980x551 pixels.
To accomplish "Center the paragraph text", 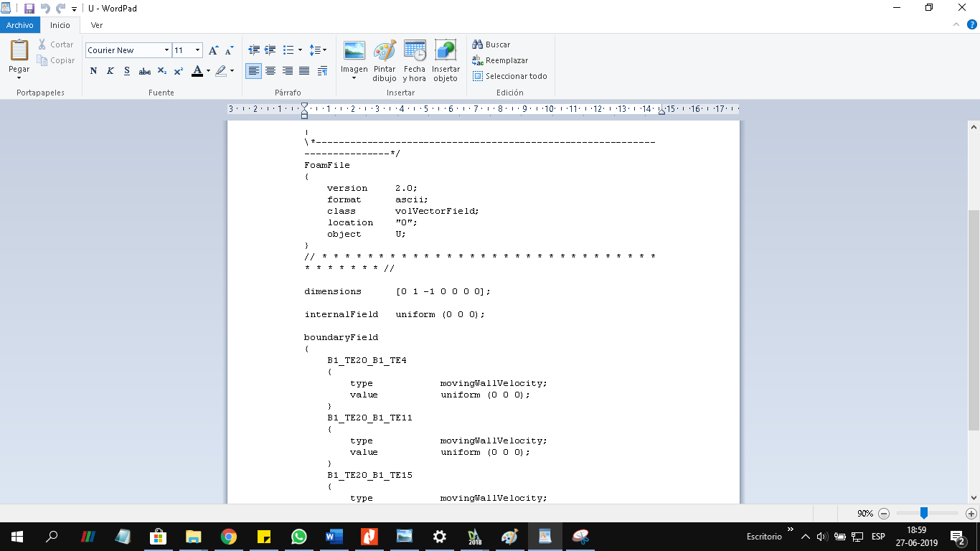I will click(270, 71).
